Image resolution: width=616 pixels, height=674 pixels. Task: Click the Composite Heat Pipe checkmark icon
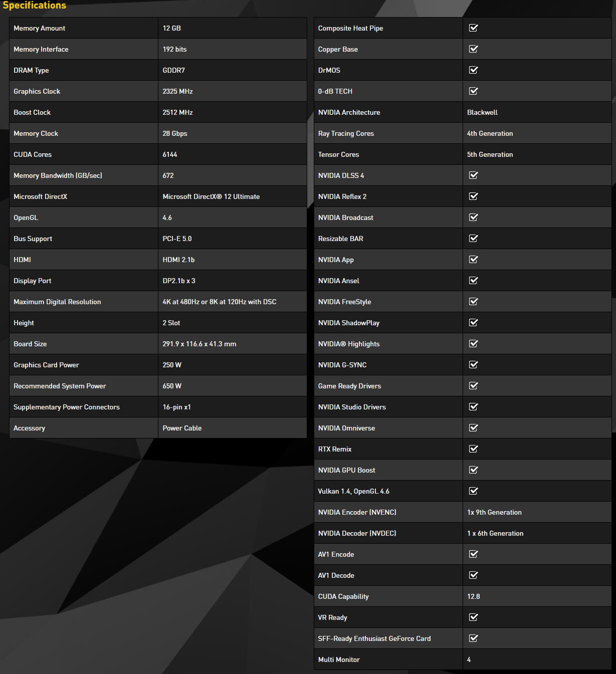[x=473, y=28]
